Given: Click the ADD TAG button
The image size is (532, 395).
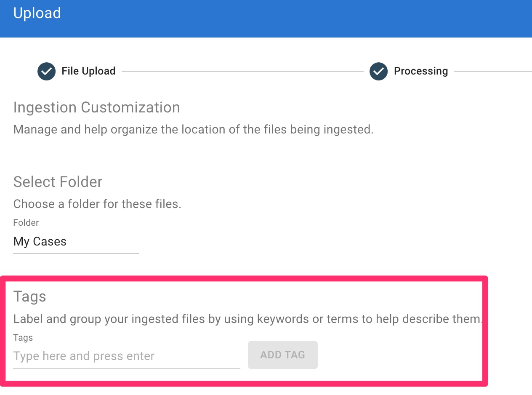Looking at the screenshot, I should 283,355.
